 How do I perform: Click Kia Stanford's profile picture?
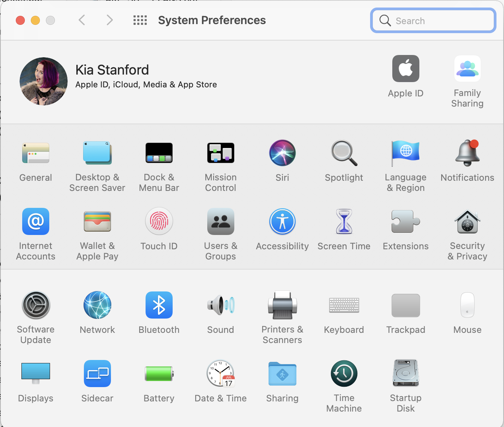44,81
